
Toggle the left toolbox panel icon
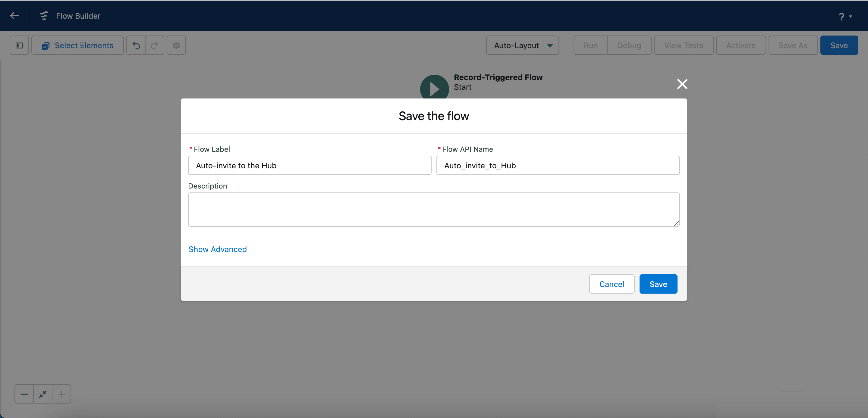pyautogui.click(x=19, y=45)
